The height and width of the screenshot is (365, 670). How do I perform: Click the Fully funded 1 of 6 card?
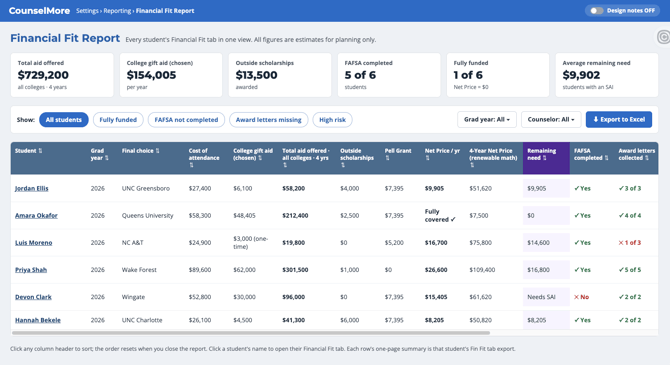click(x=498, y=75)
